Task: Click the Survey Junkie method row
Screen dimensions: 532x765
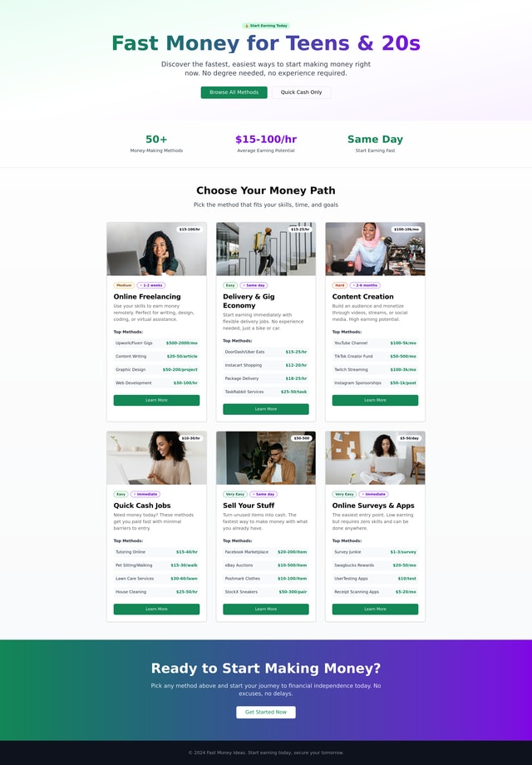Action: click(375, 552)
